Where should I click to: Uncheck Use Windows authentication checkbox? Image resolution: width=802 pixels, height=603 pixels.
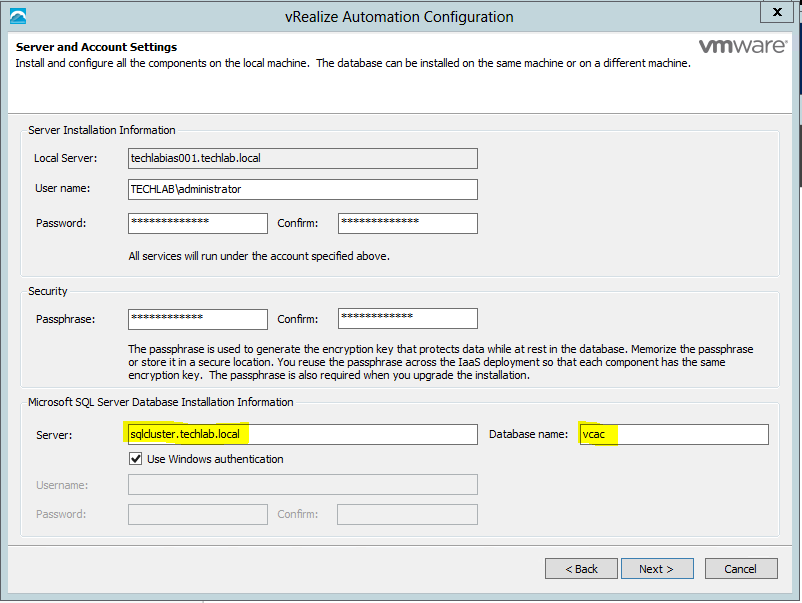tap(136, 459)
